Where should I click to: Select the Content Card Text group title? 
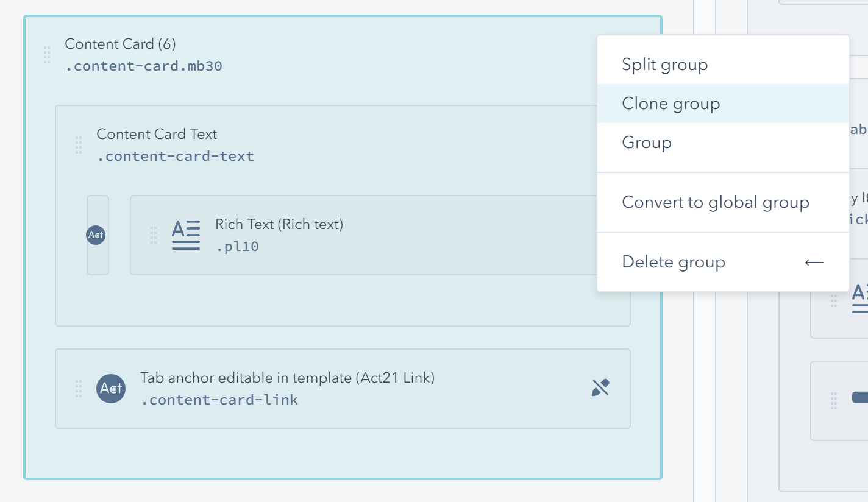click(157, 134)
